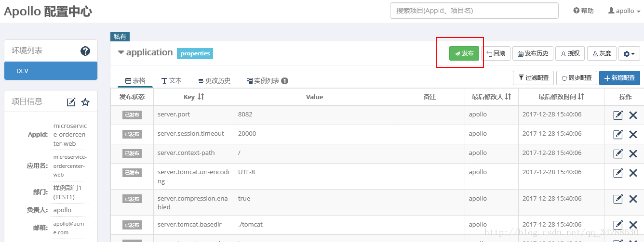Image resolution: width=644 pixels, height=242 pixels.
Task: Sort by the 最后修改人 column
Action: [x=508, y=97]
